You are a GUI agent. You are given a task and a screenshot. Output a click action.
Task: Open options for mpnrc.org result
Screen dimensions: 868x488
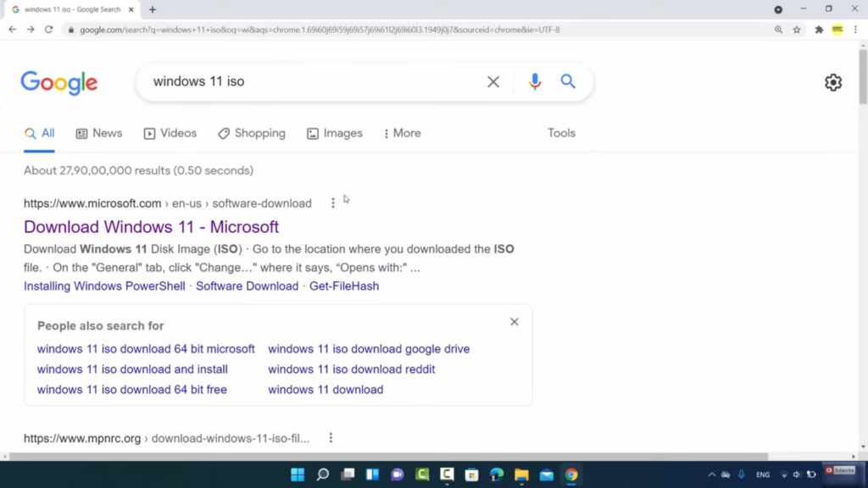coord(331,438)
